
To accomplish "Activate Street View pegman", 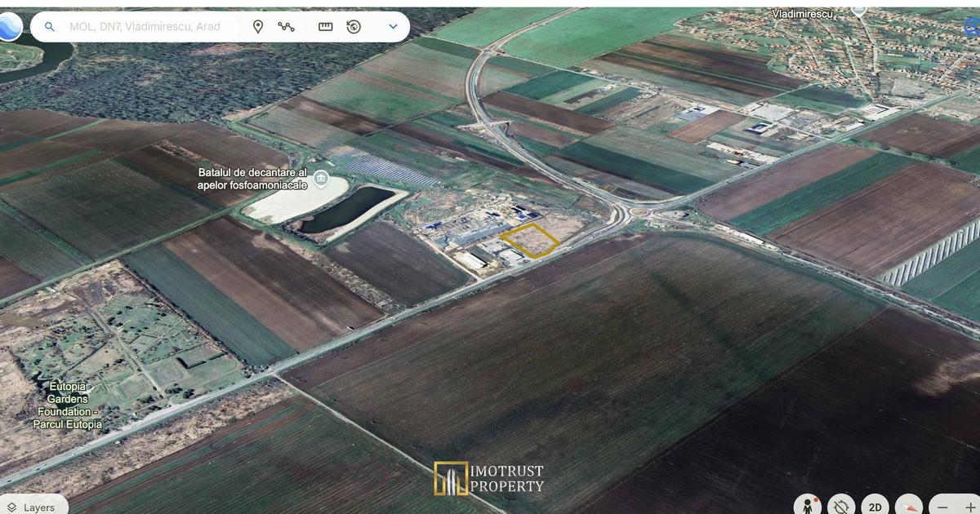I will click(x=808, y=506).
